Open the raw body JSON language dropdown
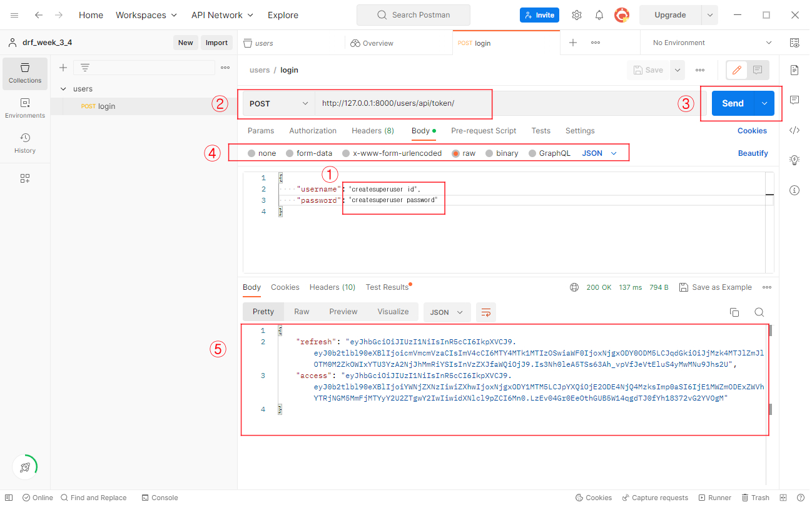Image resolution: width=812 pixels, height=512 pixels. point(599,153)
